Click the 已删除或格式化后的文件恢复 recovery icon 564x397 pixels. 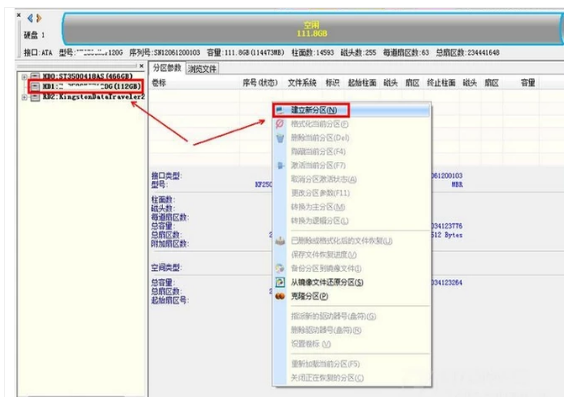(280, 241)
